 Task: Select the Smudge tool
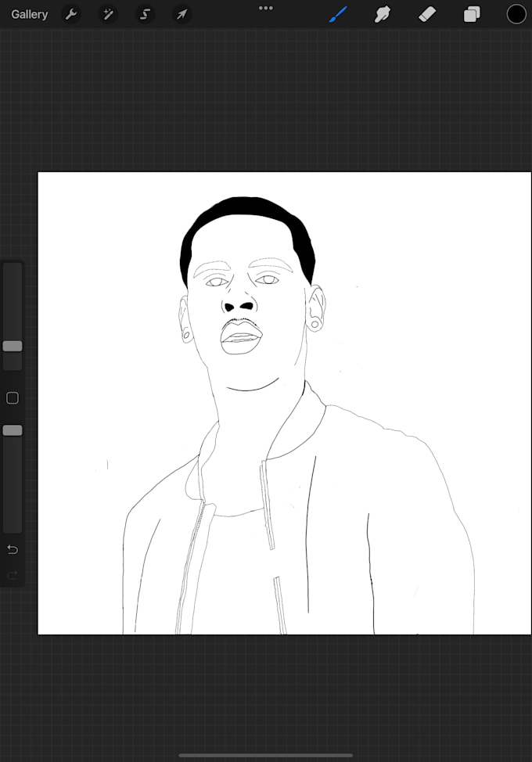click(383, 15)
